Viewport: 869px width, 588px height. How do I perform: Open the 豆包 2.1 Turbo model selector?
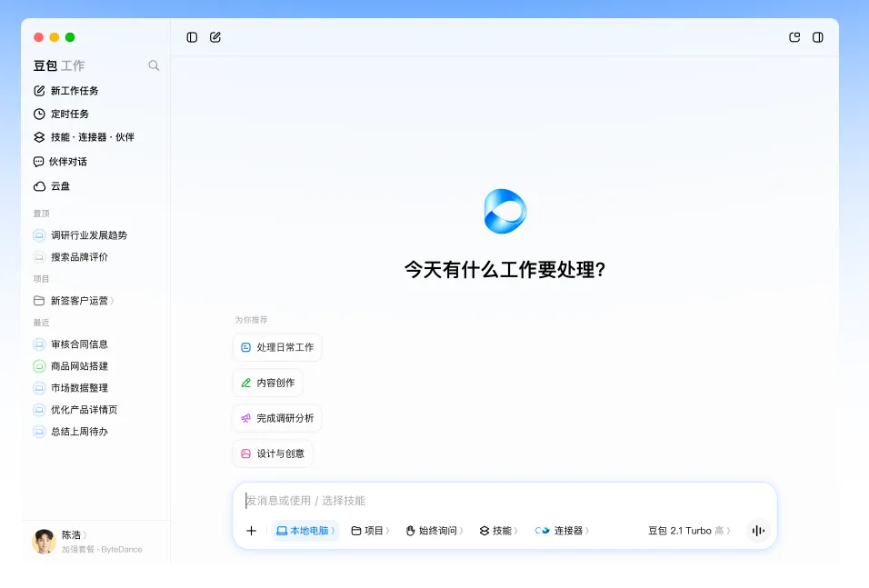tap(689, 531)
